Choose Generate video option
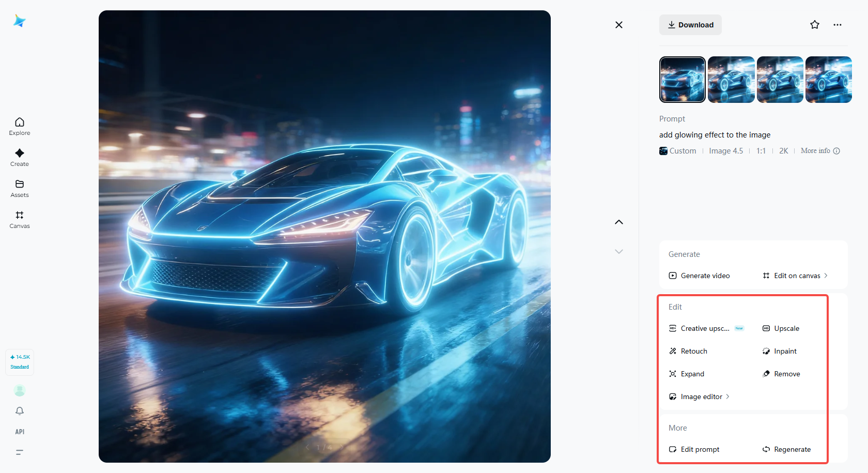The height and width of the screenshot is (473, 868). click(x=700, y=276)
